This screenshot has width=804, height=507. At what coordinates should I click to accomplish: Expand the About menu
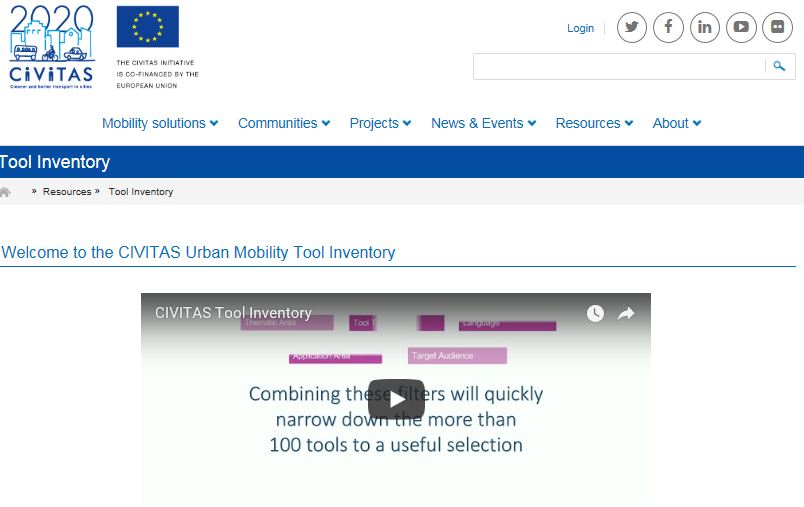[677, 123]
